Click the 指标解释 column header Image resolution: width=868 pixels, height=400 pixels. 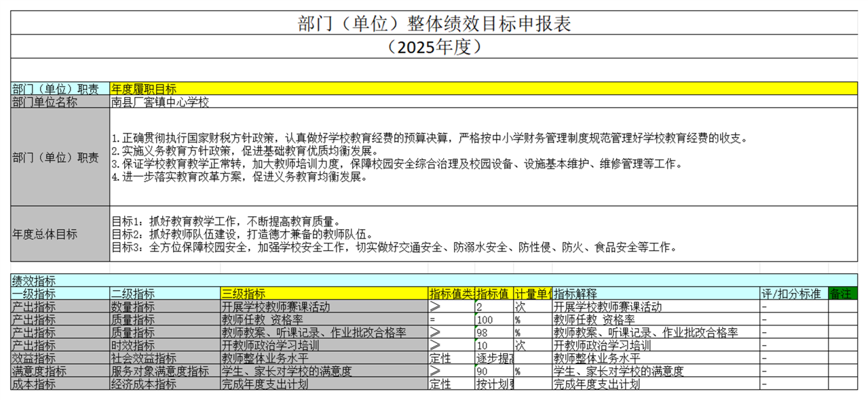pyautogui.click(x=656, y=294)
